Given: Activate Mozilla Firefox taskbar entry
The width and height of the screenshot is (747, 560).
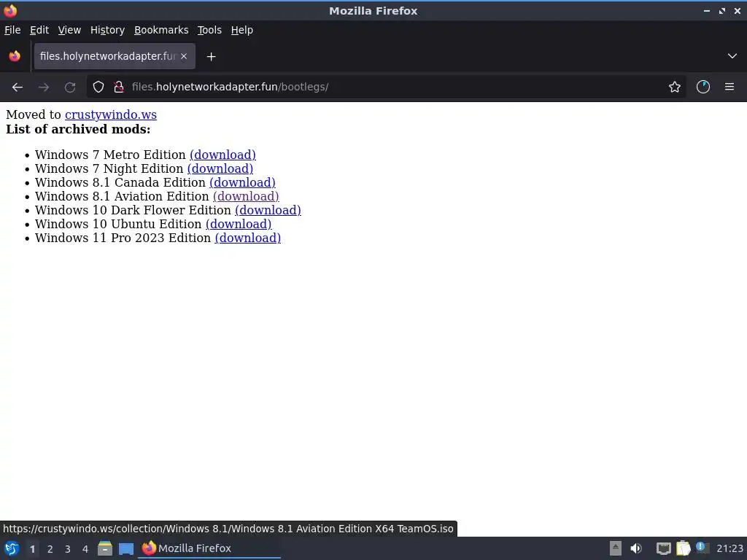Looking at the screenshot, I should click(x=209, y=548).
